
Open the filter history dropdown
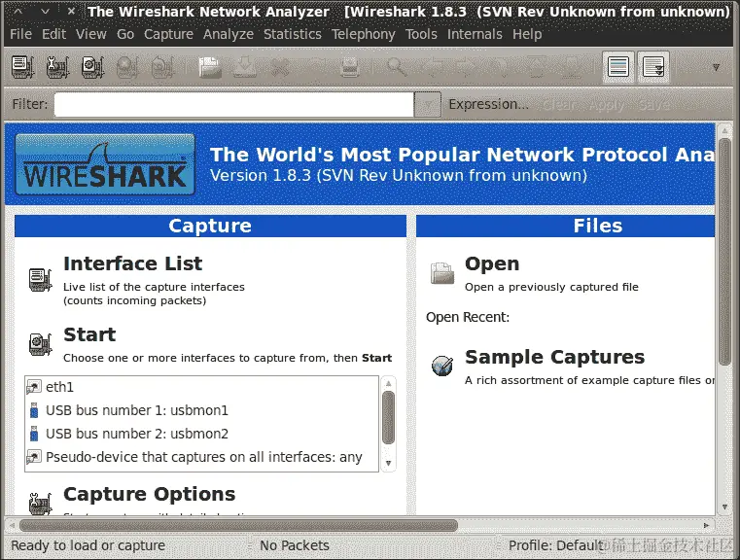tap(428, 104)
